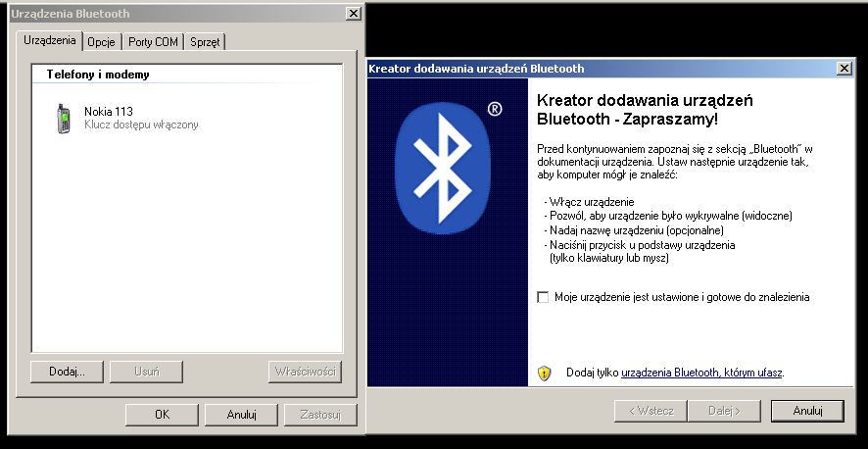This screenshot has width=868, height=449.
Task: Click the Zastosuj button
Action: 320,414
